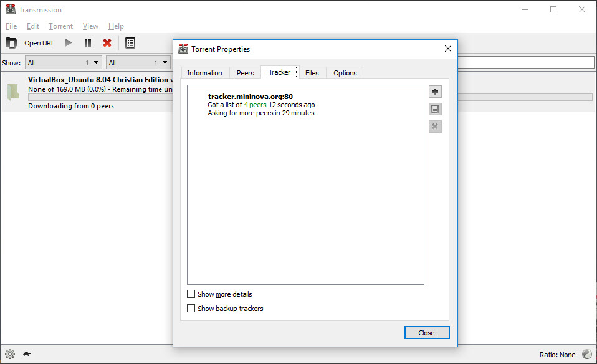Open torrent properties toolbar icon

[x=130, y=43]
